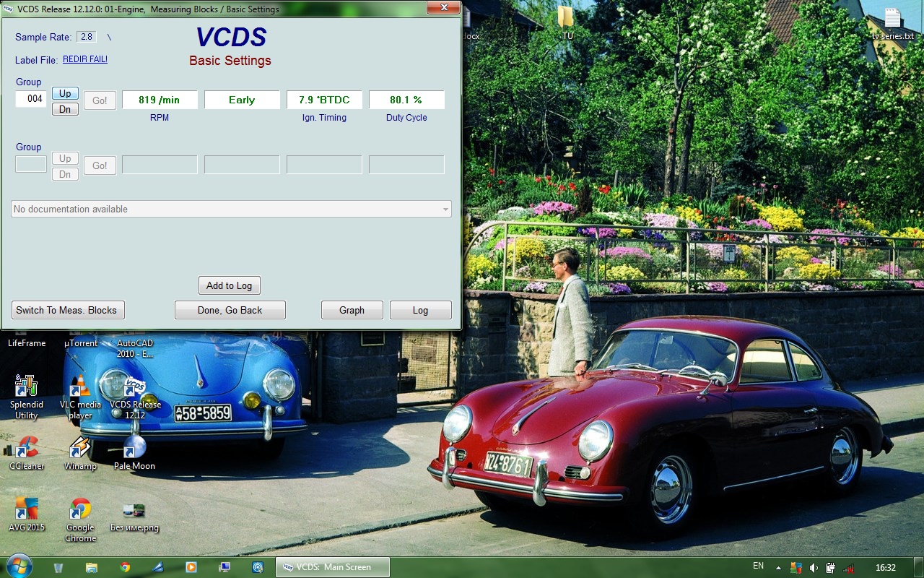This screenshot has width=924, height=578.
Task: Open Pale Moon browser shortcut
Action: [134, 449]
